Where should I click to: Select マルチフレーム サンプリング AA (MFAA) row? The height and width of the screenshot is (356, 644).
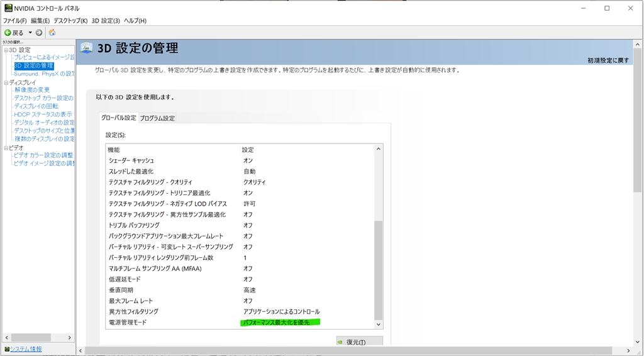pyautogui.click(x=240, y=268)
